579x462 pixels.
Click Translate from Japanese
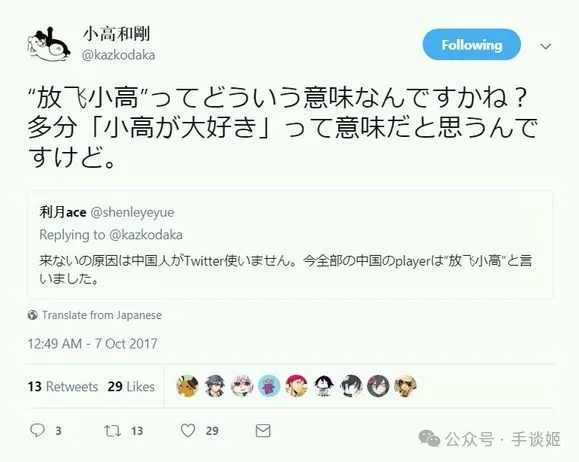tap(102, 315)
